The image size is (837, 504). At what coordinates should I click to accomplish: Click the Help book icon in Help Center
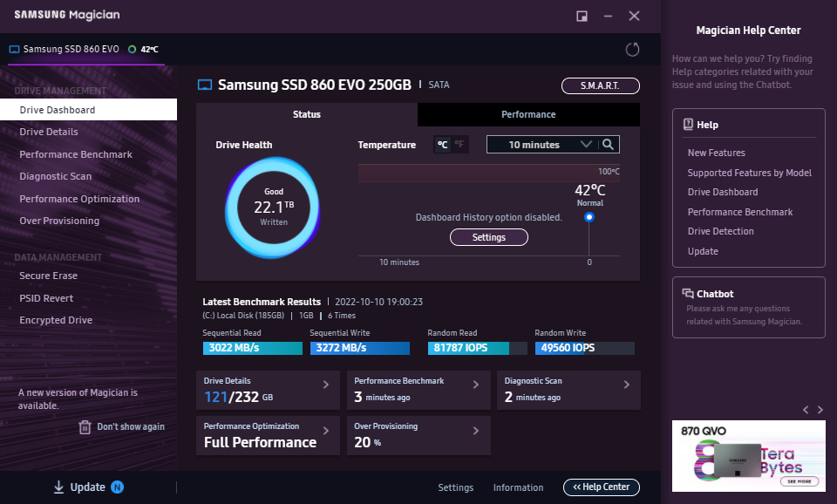(x=688, y=125)
